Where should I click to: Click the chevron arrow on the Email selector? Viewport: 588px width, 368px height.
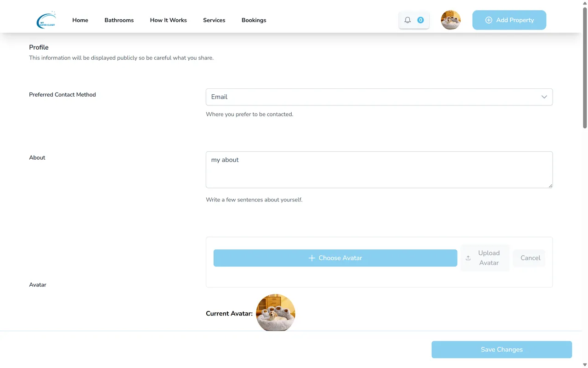pyautogui.click(x=544, y=97)
